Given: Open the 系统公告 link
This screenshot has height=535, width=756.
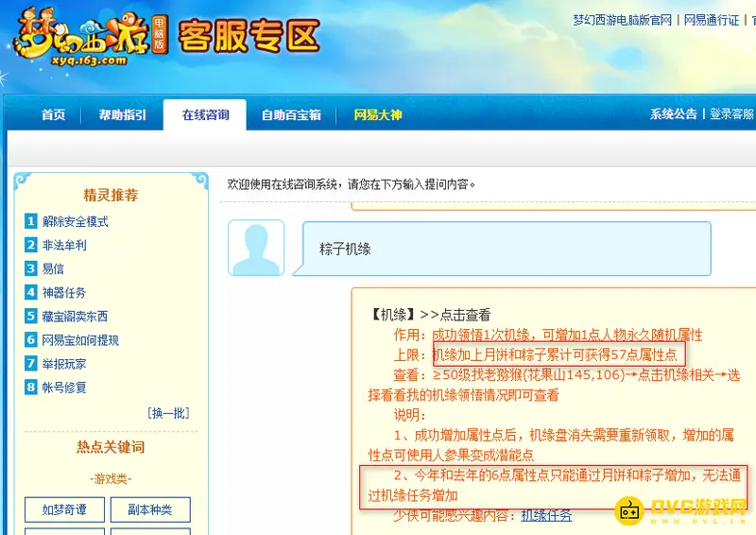Looking at the screenshot, I should click(673, 113).
